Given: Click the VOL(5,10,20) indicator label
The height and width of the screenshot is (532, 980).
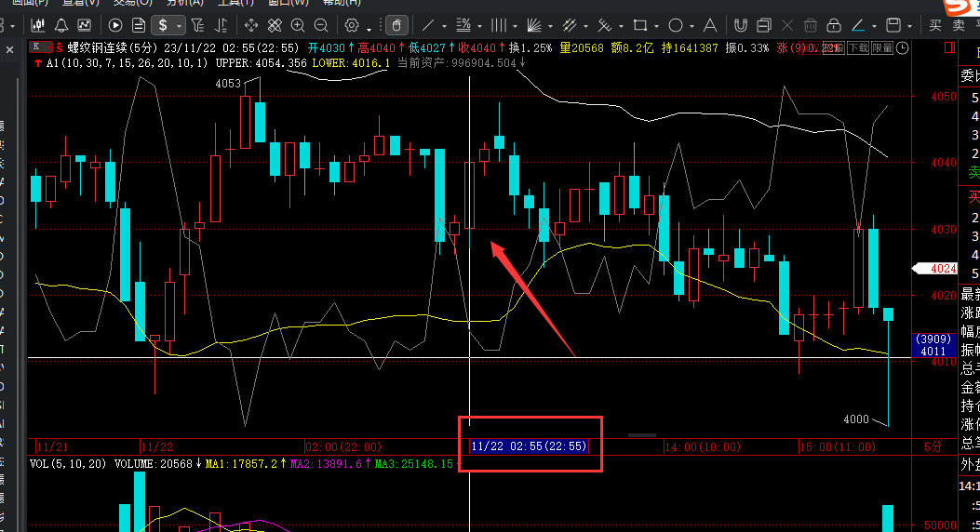Looking at the screenshot, I should tap(68, 464).
